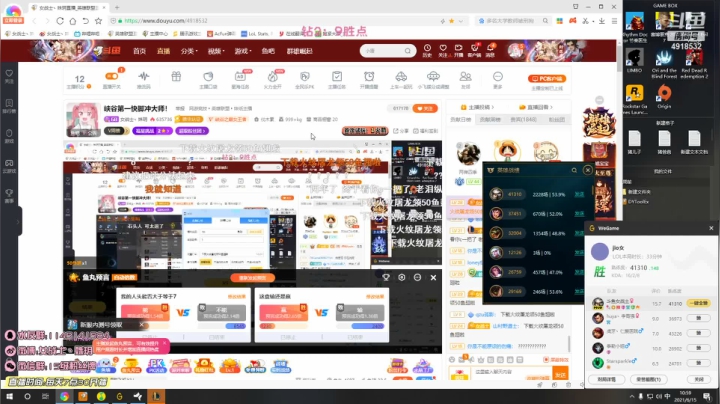Screen dimensions: 720x404
Task: Expand the 分类 dropdown in Douyu navbar
Action: pyautogui.click(x=189, y=51)
